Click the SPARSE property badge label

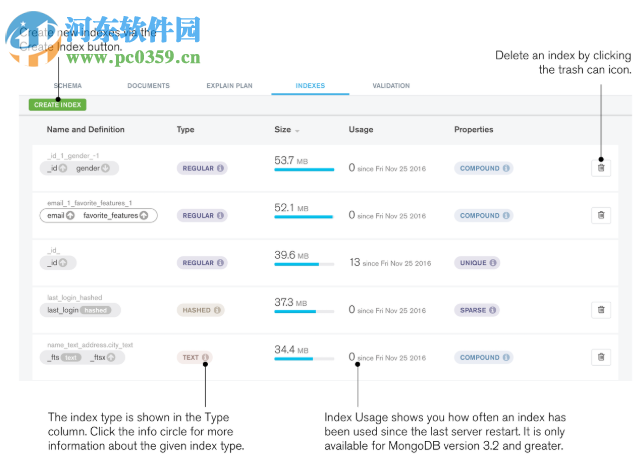click(x=473, y=310)
